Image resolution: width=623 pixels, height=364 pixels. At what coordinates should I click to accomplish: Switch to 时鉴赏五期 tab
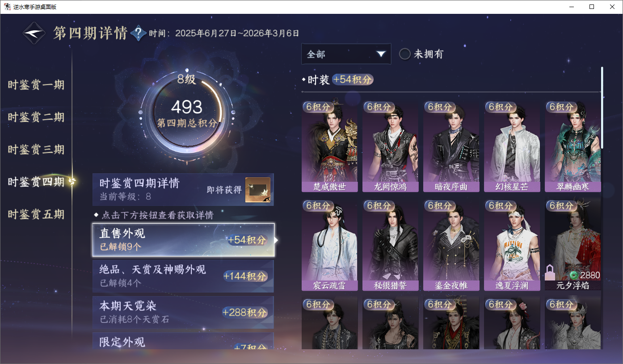click(x=36, y=214)
